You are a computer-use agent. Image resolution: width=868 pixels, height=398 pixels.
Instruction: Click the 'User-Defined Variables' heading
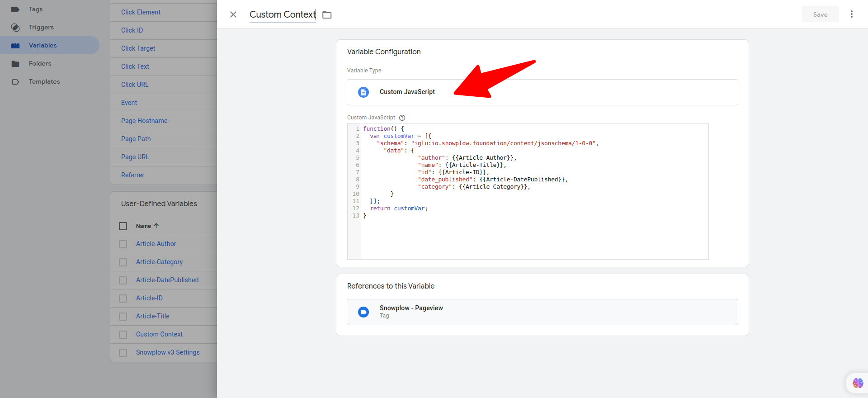click(x=159, y=204)
